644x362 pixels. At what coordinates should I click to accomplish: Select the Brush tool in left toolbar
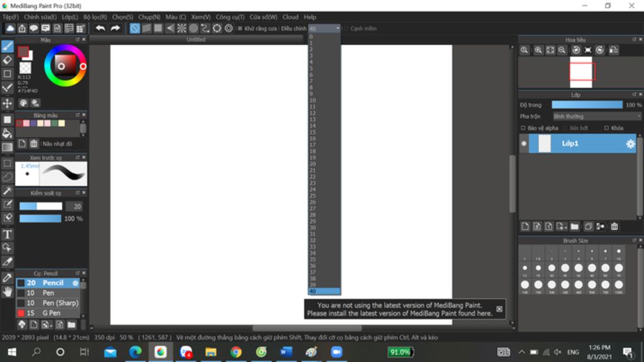click(x=8, y=47)
